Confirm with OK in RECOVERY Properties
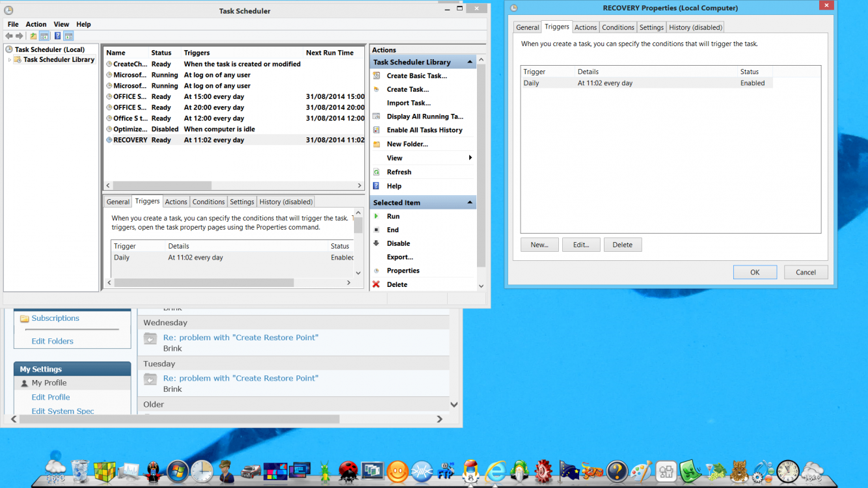 [x=755, y=272]
